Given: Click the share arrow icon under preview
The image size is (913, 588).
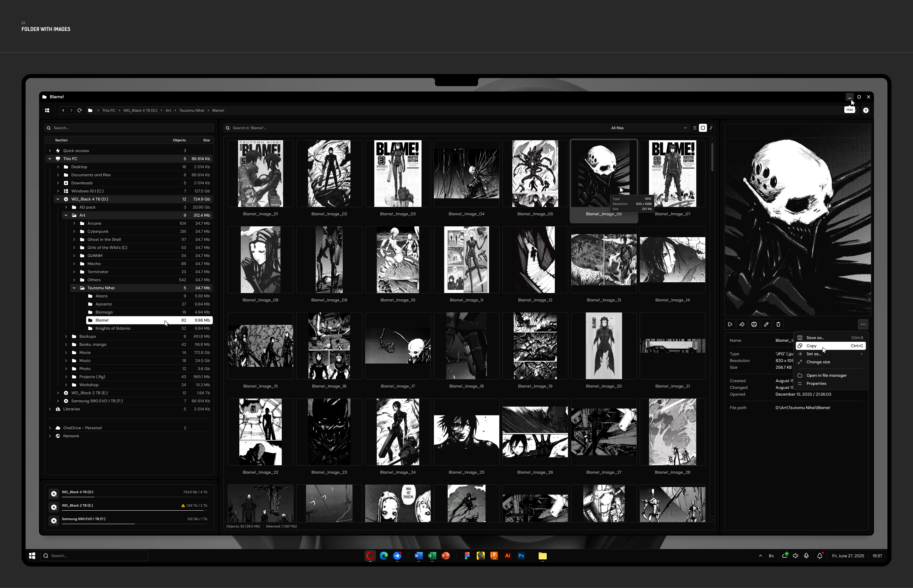Looking at the screenshot, I should point(742,325).
